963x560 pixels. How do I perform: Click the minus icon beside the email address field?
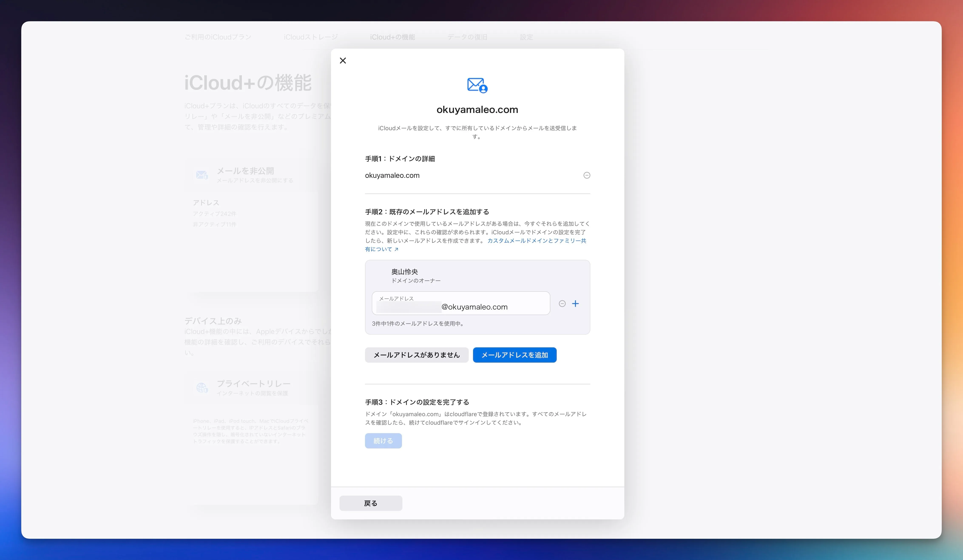click(562, 303)
